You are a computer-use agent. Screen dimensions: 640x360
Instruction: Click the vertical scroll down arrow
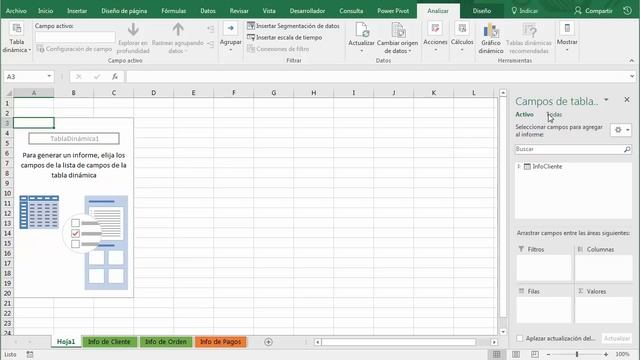(x=503, y=332)
